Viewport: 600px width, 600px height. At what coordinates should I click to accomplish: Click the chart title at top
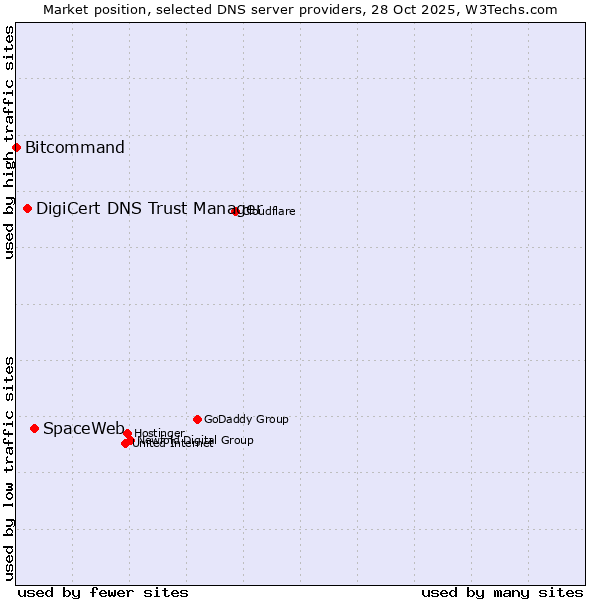[300, 9]
